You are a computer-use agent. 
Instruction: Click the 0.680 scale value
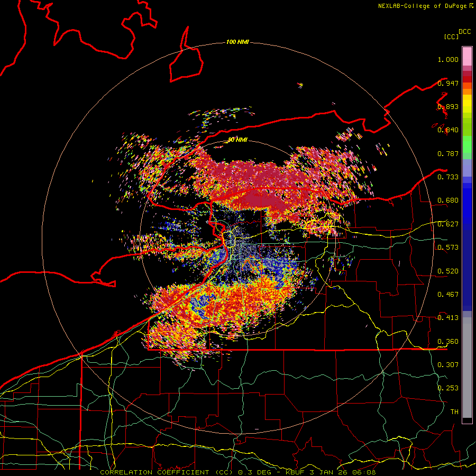point(448,200)
